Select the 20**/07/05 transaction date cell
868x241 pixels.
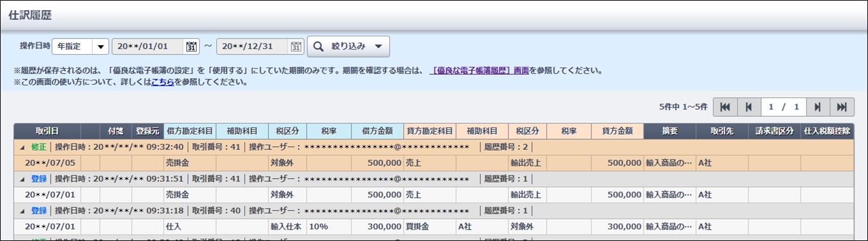tap(47, 163)
